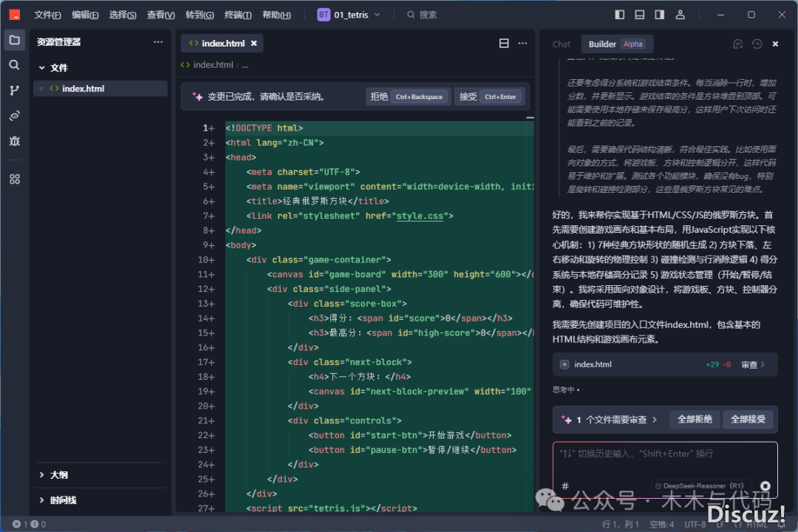The image size is (798, 532).
Task: Open the 终端(T) menu
Action: 238,15
